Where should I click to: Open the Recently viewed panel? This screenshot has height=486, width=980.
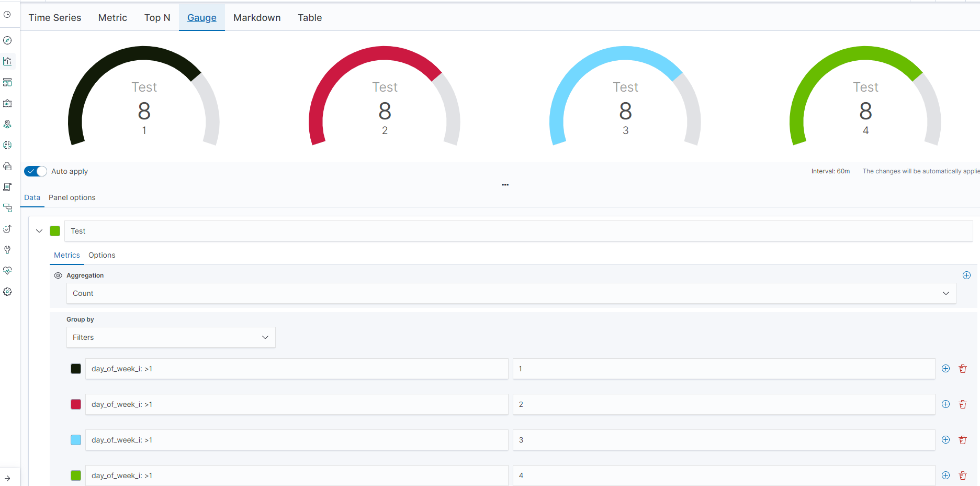click(x=8, y=14)
